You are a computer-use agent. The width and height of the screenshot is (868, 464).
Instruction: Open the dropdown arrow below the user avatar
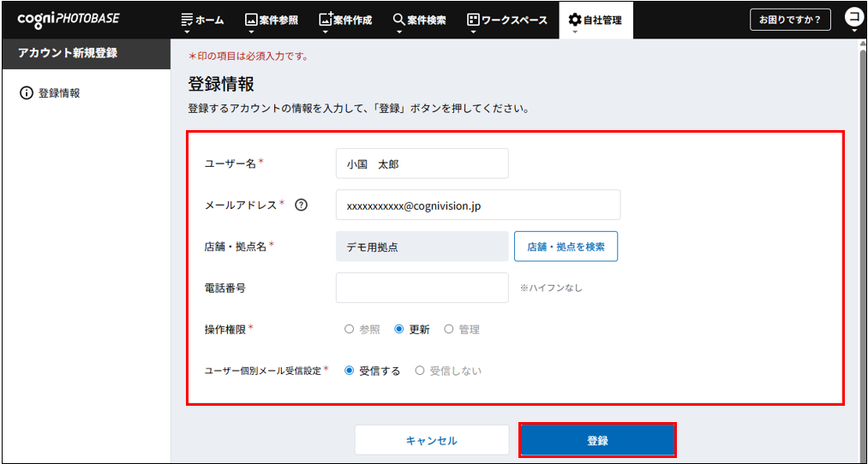(x=853, y=31)
